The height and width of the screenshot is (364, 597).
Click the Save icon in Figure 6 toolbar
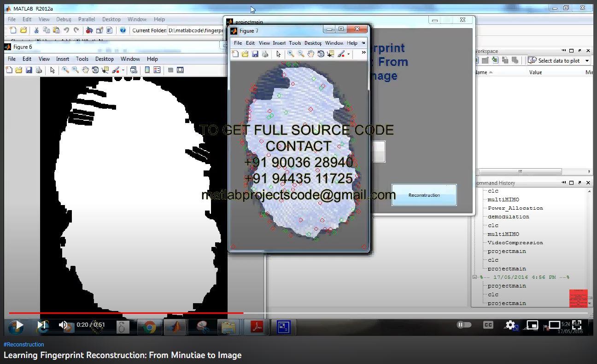point(29,70)
